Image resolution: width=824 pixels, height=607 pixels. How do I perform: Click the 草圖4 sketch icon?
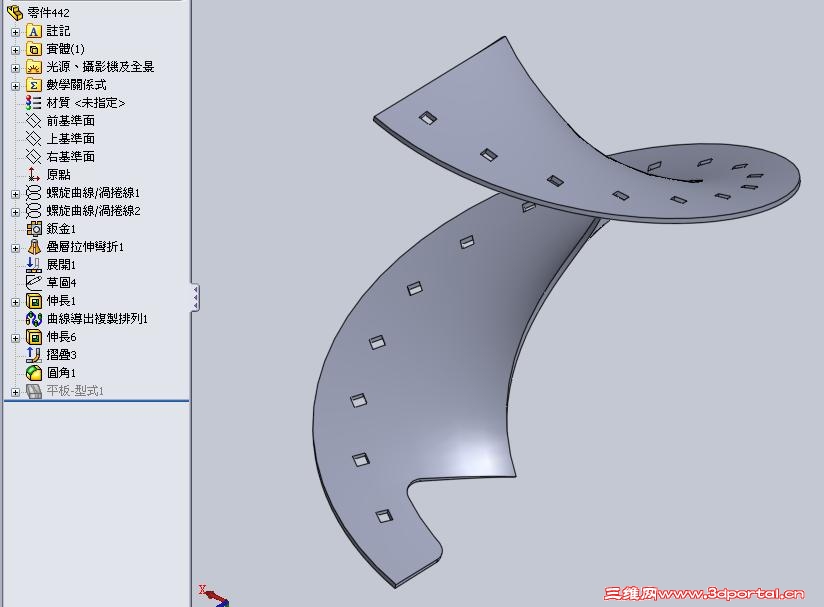(x=34, y=282)
